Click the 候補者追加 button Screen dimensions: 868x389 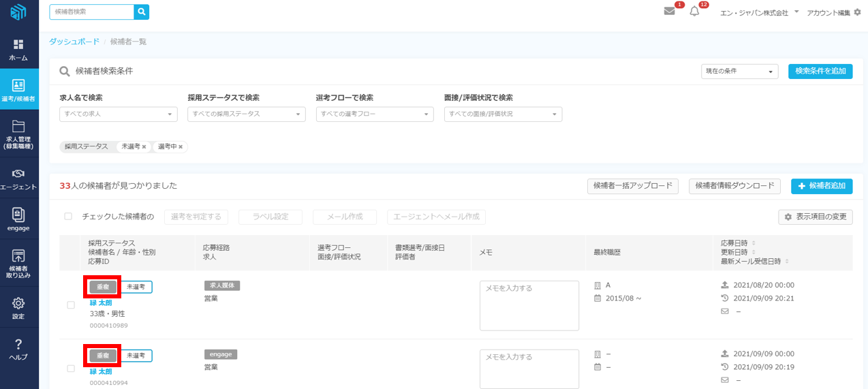(x=821, y=186)
